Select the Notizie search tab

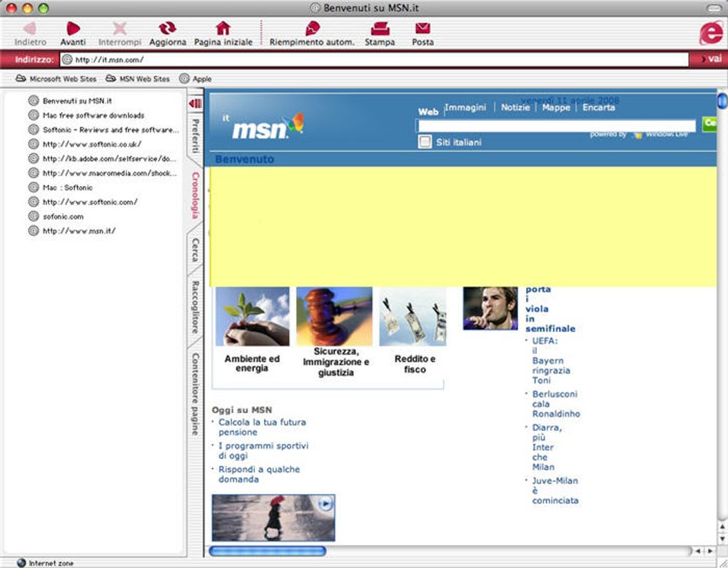click(515, 107)
